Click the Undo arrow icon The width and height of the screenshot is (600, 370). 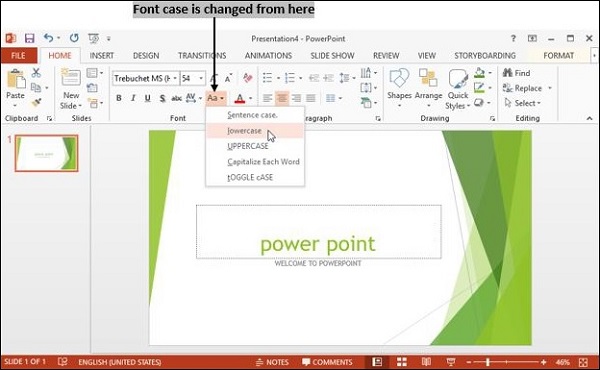tap(48, 38)
